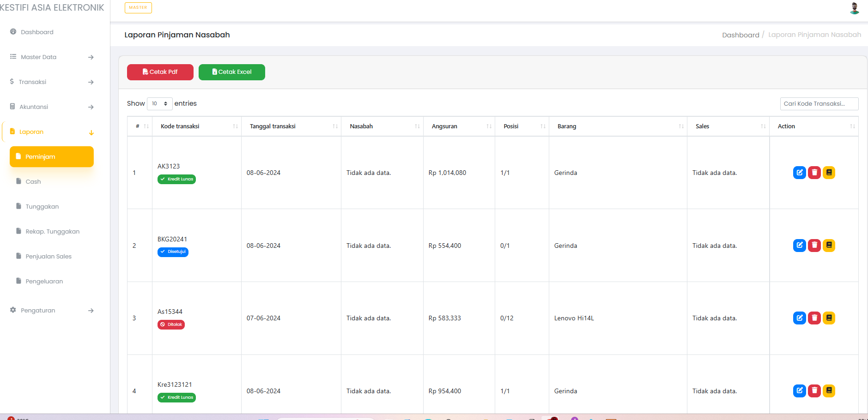Open the show entries count dropdown

[x=159, y=104]
